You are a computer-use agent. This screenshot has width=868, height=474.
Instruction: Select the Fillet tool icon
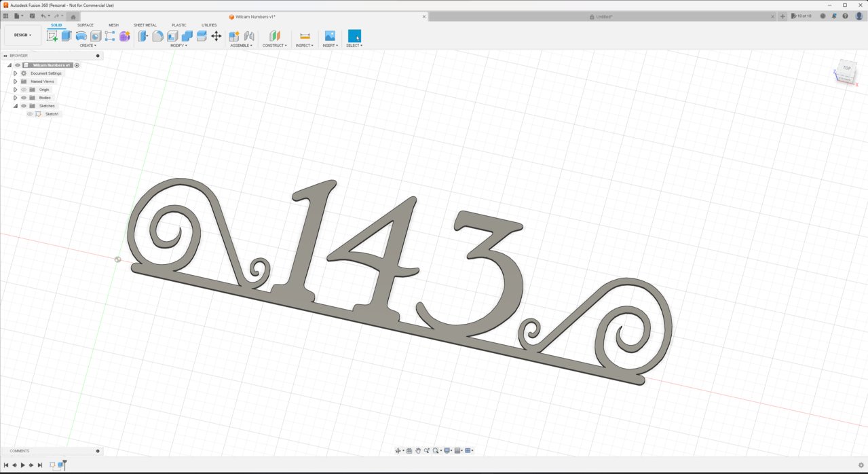point(157,36)
